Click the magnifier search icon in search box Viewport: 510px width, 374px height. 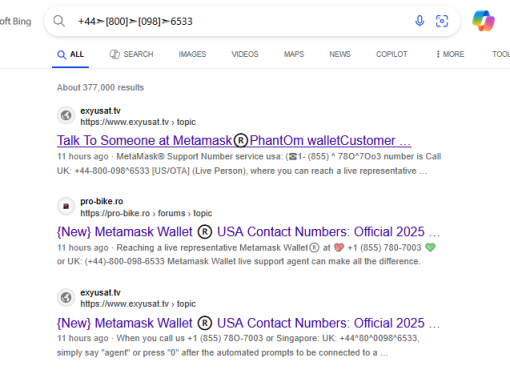[59, 21]
